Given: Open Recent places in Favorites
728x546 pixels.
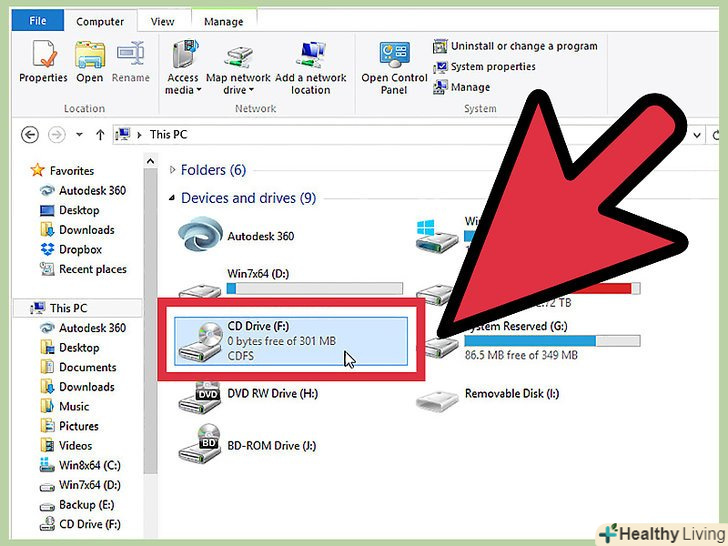Looking at the screenshot, I should coord(83,269).
